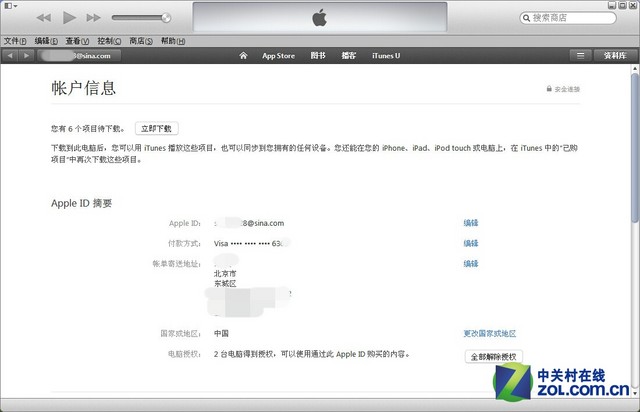Adjust the volume slider knob
The image size is (640, 412).
166,18
